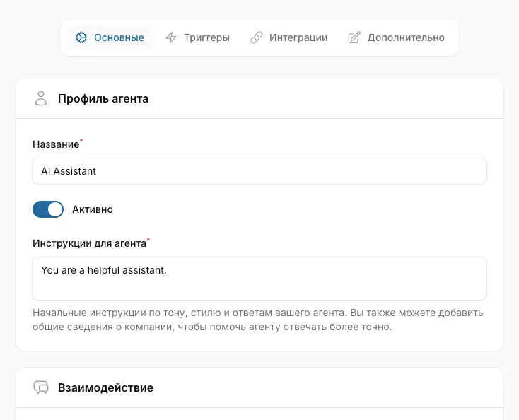Click the person icon in Профиль агента header
Viewport: 519px width, 420px height.
click(41, 98)
